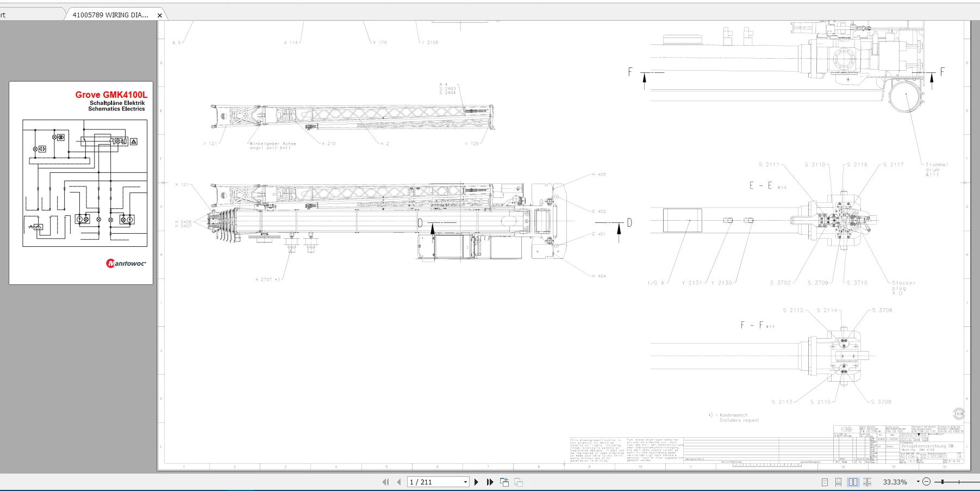The width and height of the screenshot is (980, 491).
Task: Go to the first page
Action: pos(386,482)
